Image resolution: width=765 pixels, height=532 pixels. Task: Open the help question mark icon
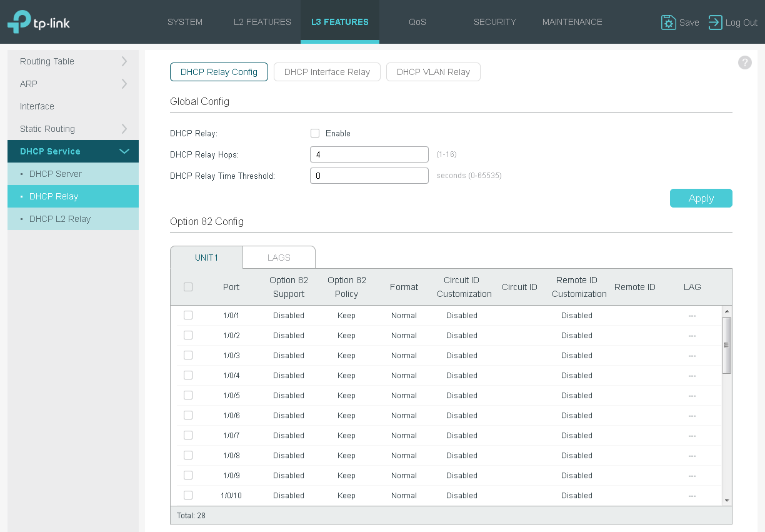(x=744, y=63)
